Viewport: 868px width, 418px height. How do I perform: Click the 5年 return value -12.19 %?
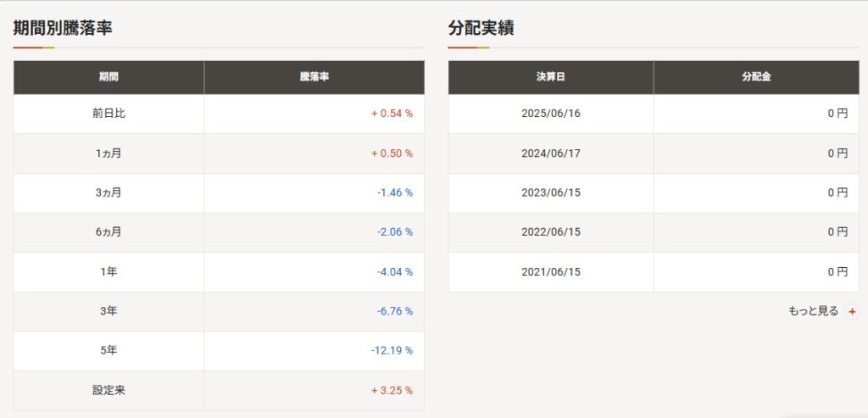392,351
